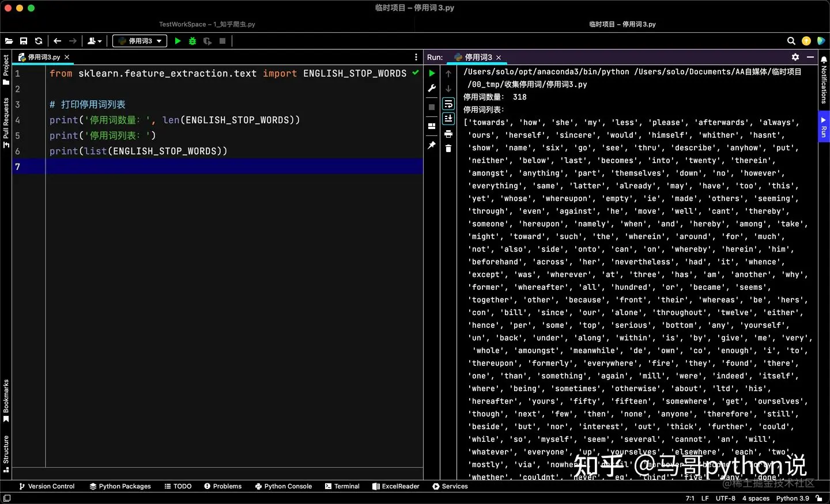830x504 pixels.
Task: Click the Save All disk icon
Action: pyautogui.click(x=24, y=41)
